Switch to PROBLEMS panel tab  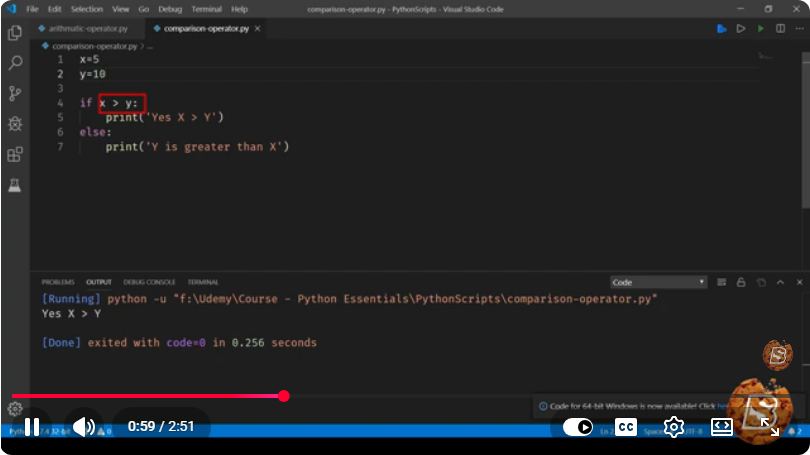[58, 282]
